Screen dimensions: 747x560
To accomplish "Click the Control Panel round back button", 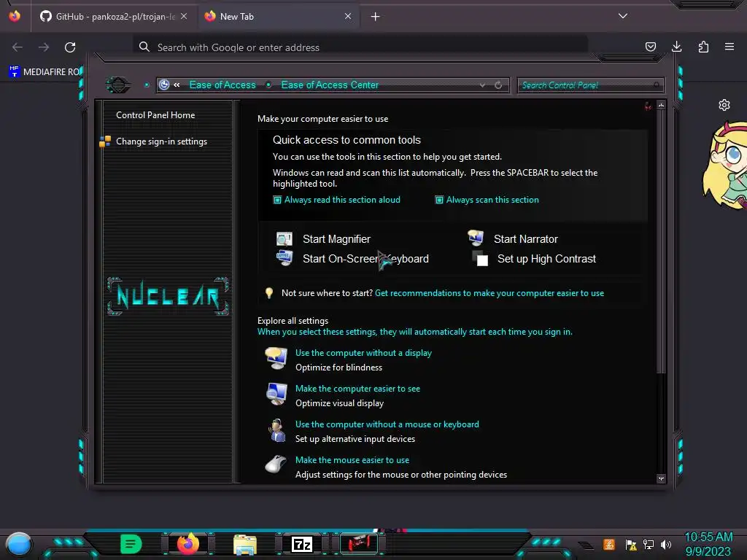I will tap(117, 85).
